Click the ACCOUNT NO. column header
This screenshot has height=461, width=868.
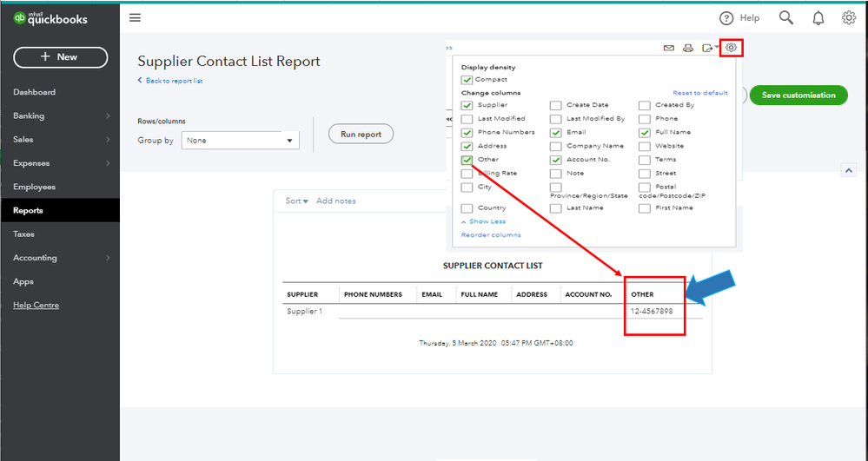588,294
